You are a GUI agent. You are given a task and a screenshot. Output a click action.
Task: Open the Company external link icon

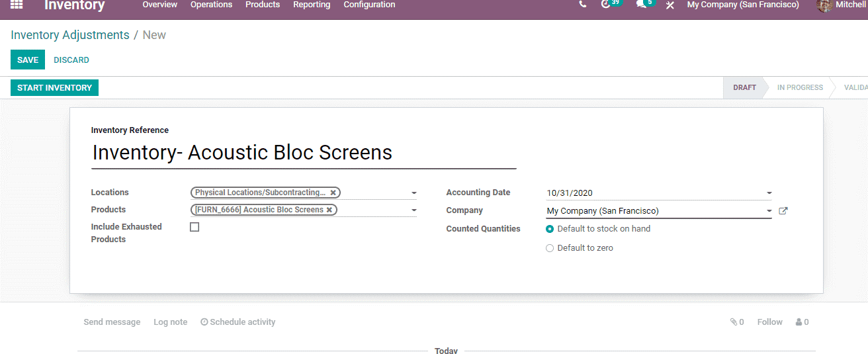tap(783, 211)
